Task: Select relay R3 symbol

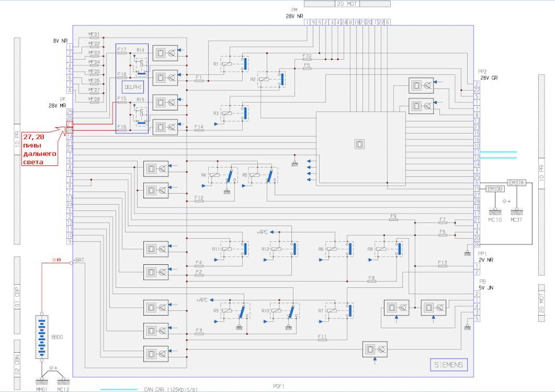Action: pyautogui.click(x=235, y=113)
